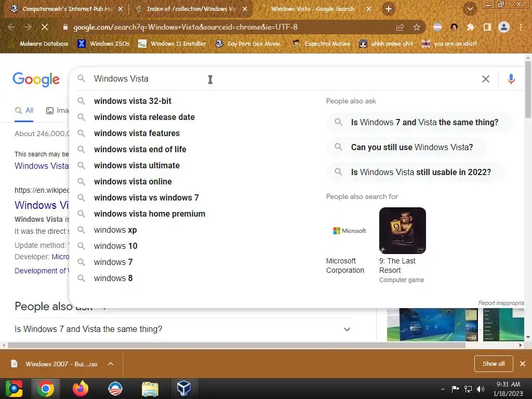Open volume speaker tray icon
This screenshot has width=532, height=399.
point(481,389)
